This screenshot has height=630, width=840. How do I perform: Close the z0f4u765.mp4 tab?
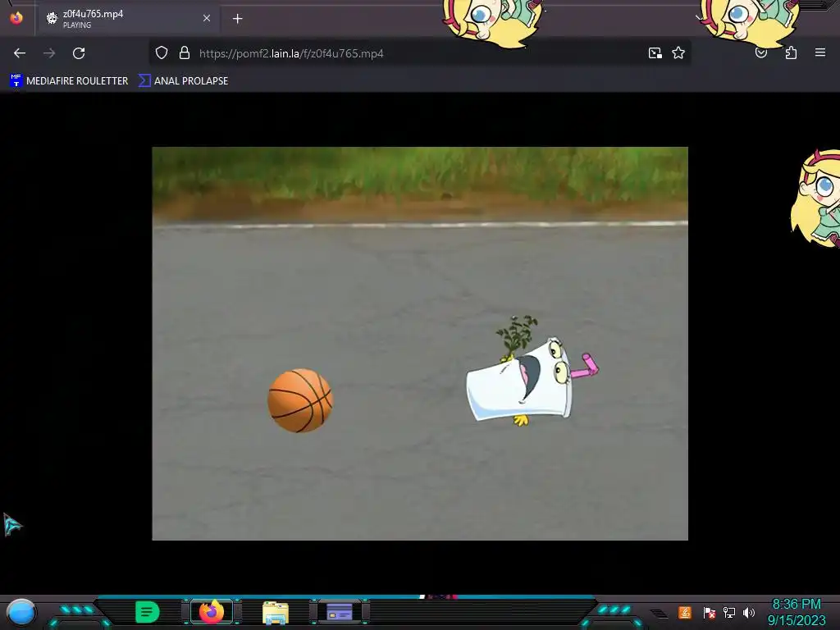click(x=206, y=18)
